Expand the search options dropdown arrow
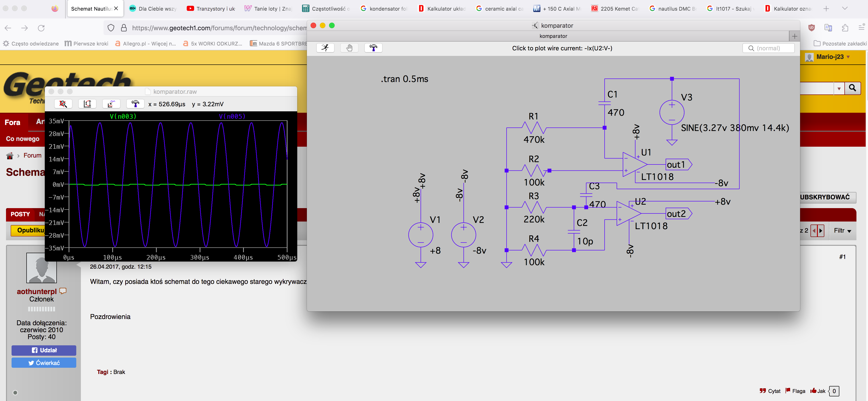 [x=839, y=88]
